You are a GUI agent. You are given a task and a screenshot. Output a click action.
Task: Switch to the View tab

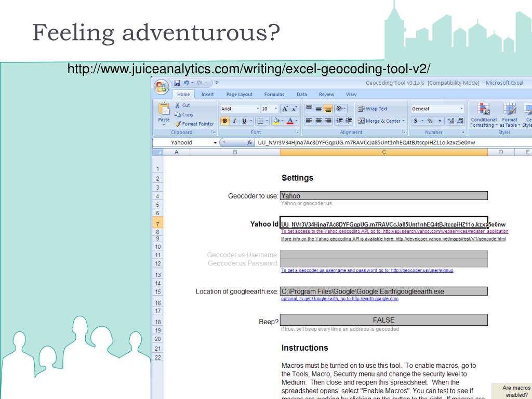click(x=351, y=95)
